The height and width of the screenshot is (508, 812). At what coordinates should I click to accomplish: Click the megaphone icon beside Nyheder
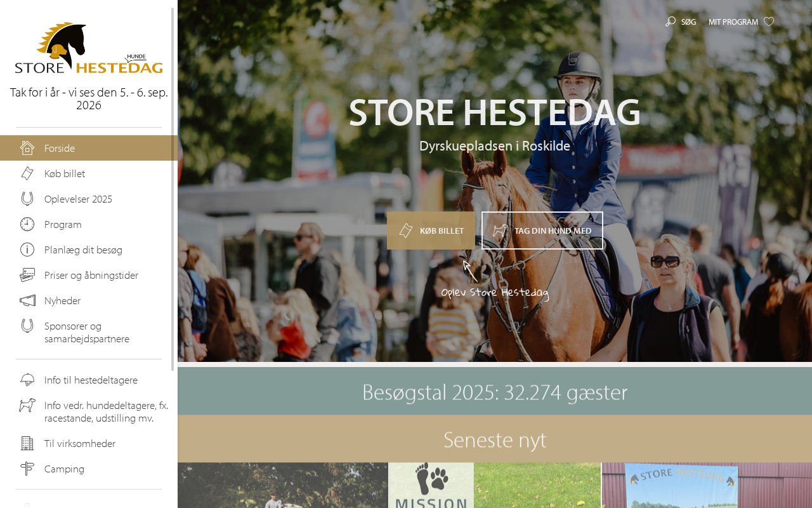pos(27,300)
